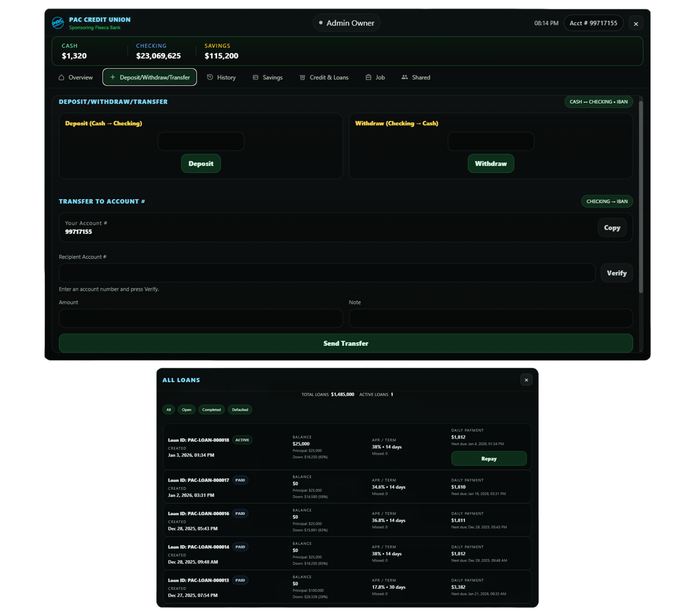Focus the Recipient Account # field

(327, 273)
